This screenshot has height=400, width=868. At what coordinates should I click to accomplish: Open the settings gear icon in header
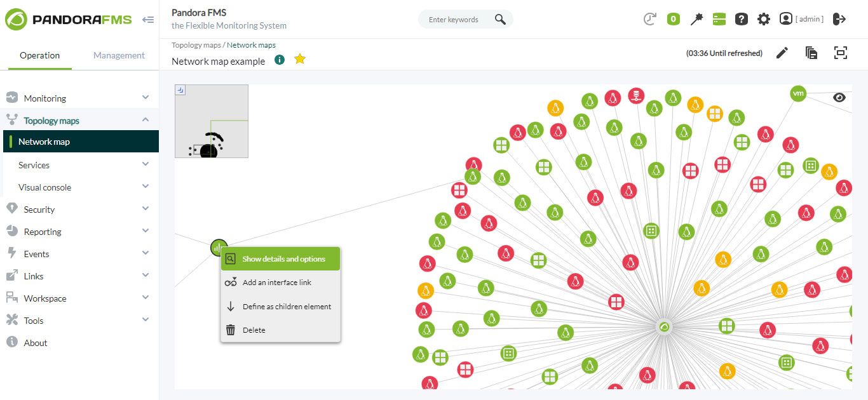click(764, 19)
